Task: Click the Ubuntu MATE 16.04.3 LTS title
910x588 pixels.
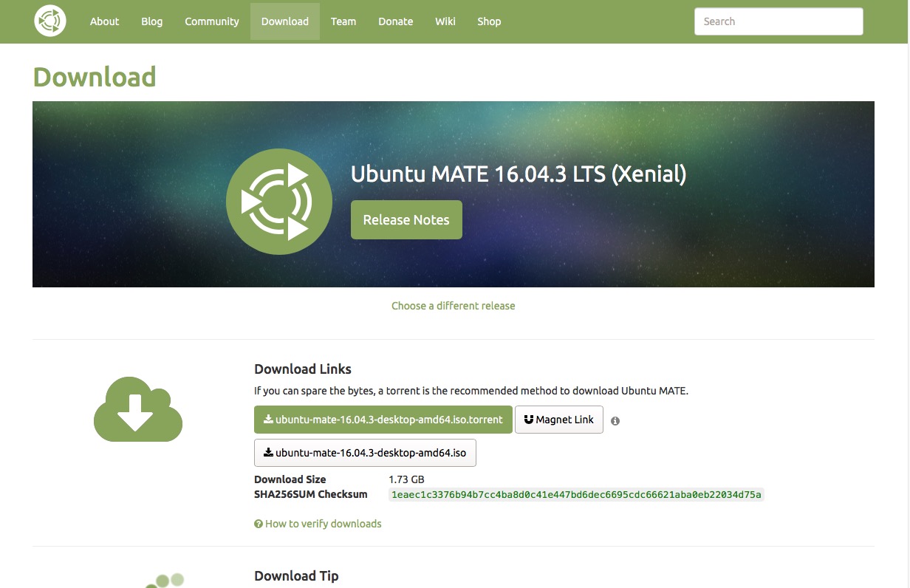Action: tap(519, 174)
